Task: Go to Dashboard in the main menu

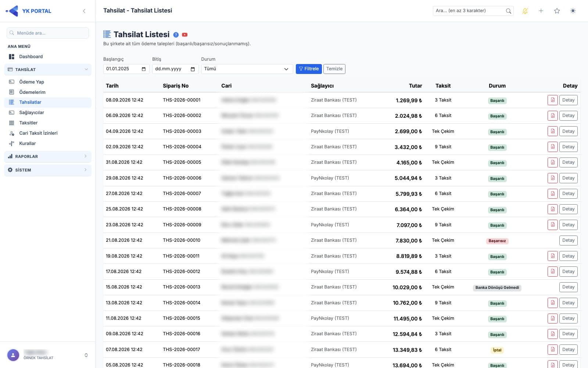Action: (x=48, y=57)
